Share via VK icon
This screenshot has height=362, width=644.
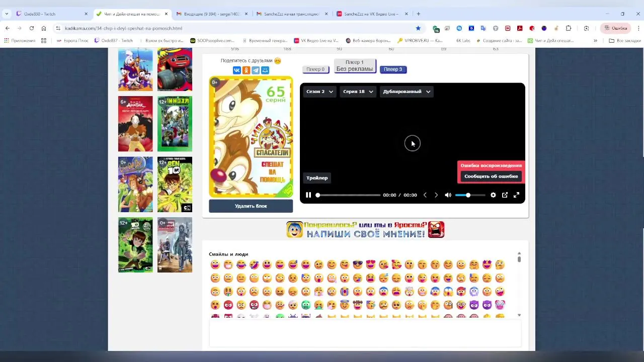coord(236,70)
